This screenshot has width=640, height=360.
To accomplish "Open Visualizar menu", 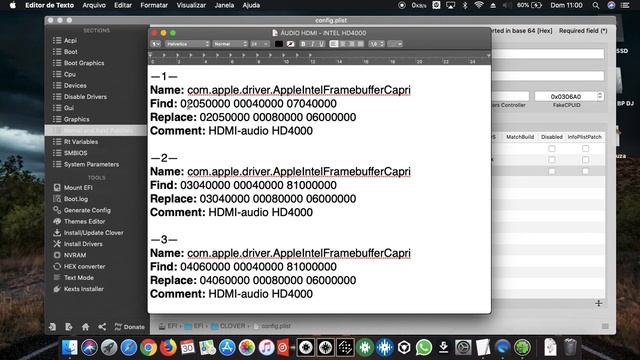I will coord(191,5).
